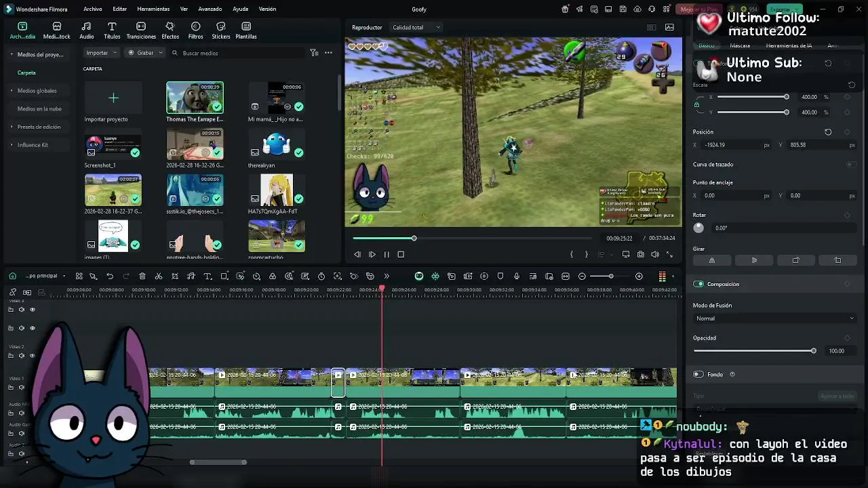868x488 pixels.
Task: Rotate clip clockwise under Girar
Action: point(795,260)
